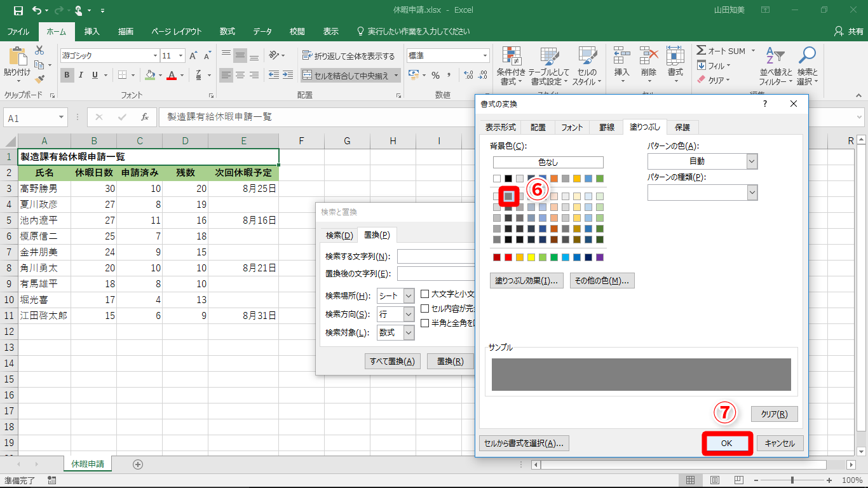The height and width of the screenshot is (488, 868).
Task: Open the 検索場所 シート dropdown
Action: 409,295
